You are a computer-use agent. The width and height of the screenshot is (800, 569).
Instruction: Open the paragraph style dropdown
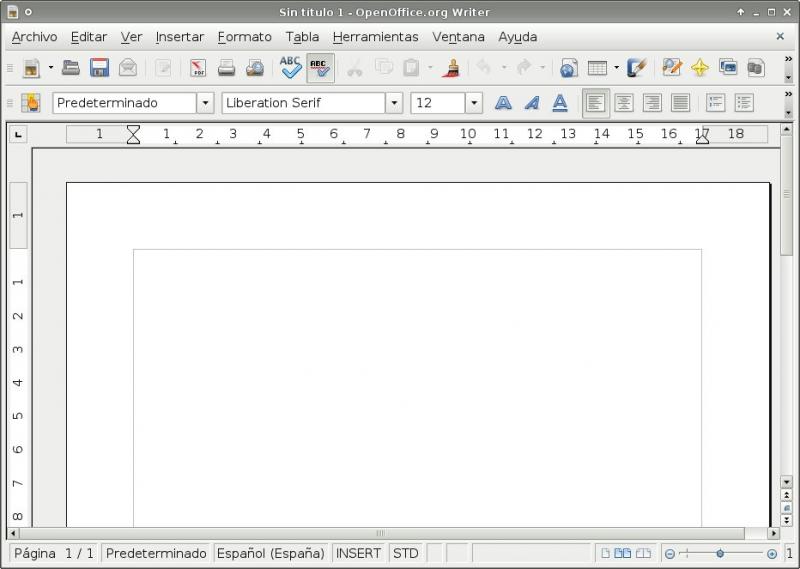point(205,103)
